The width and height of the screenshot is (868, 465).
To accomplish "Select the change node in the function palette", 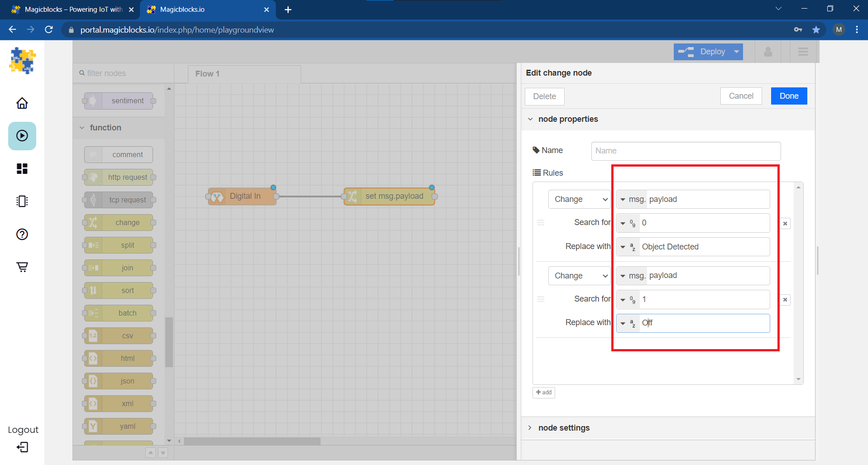I will 118,222.
